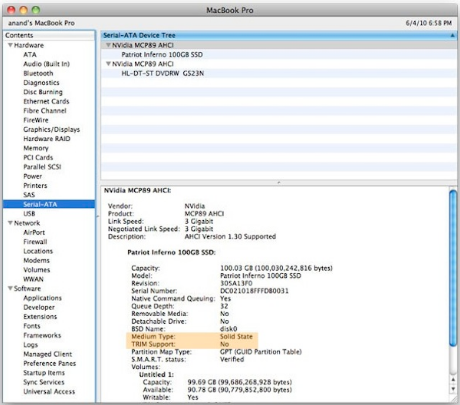Select Applications under Software
Screen dimensions: 460x405
tap(42, 298)
